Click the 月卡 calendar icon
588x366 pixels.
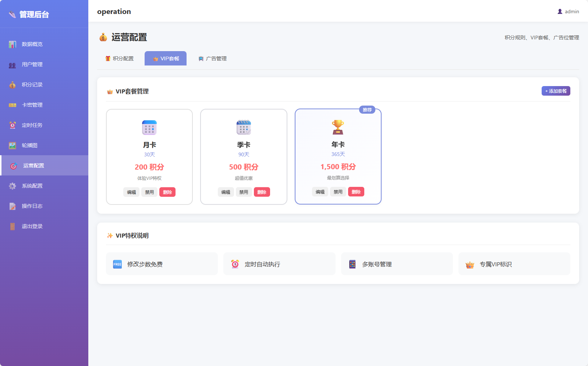click(149, 128)
